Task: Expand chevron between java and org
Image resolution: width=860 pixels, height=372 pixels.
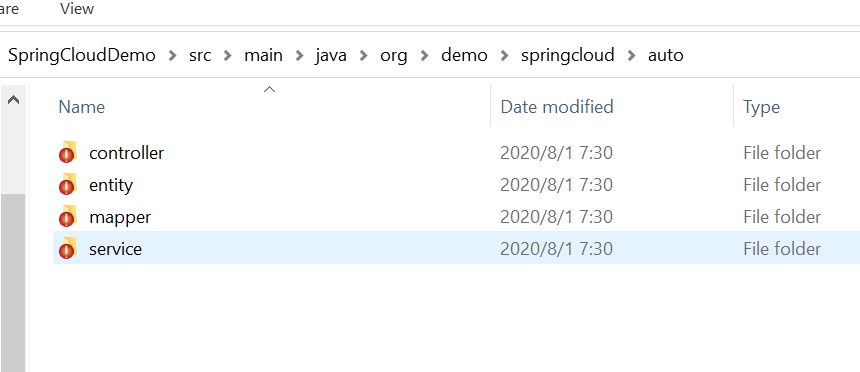Action: click(363, 55)
